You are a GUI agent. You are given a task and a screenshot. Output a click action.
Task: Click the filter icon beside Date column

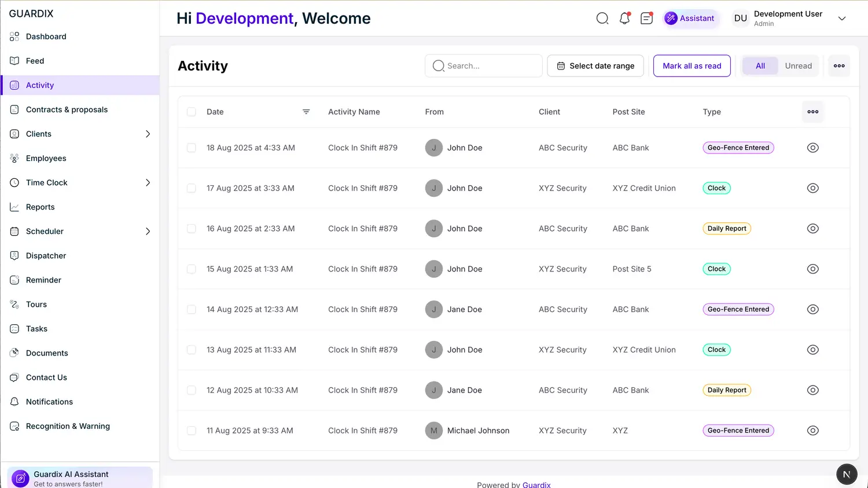coord(306,112)
